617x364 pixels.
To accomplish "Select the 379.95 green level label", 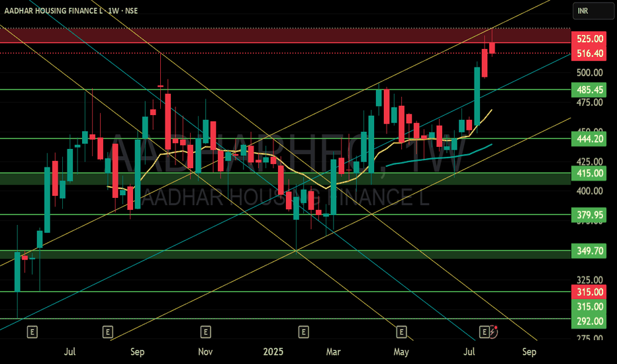I will coord(589,215).
